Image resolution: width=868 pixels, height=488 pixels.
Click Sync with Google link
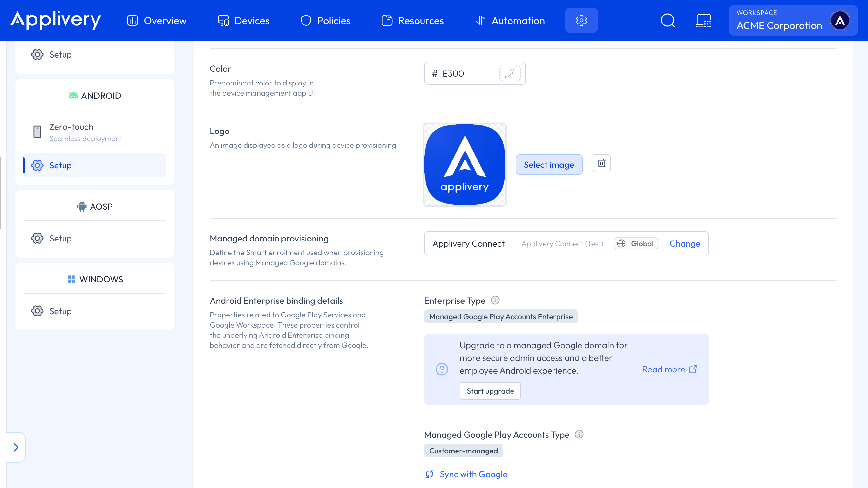(x=466, y=474)
